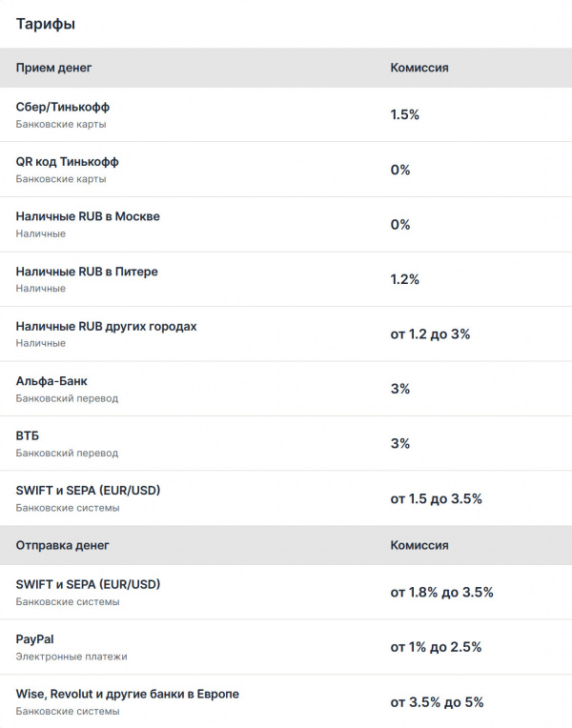The width and height of the screenshot is (572, 728).
Task: Select Наличные RUB других городах row
Action: [106, 326]
